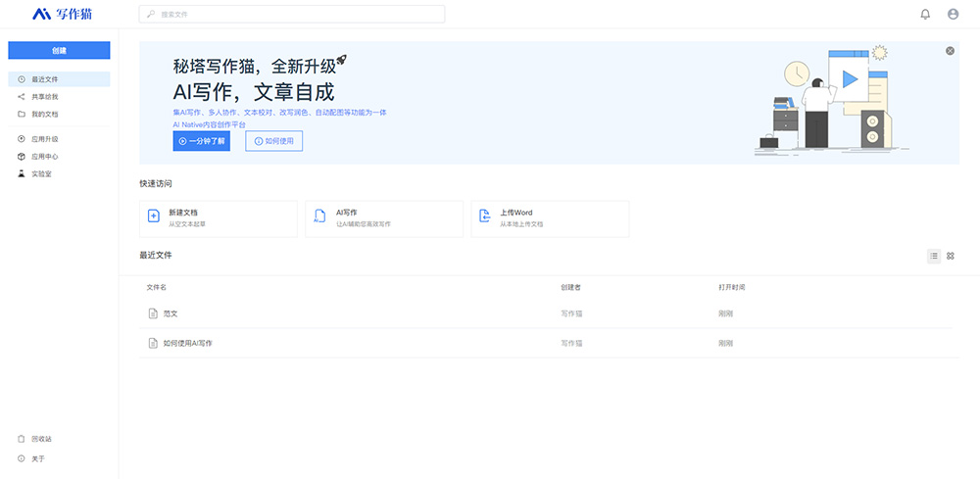Click the 文件名 column header
The width and height of the screenshot is (980, 479).
coord(156,288)
